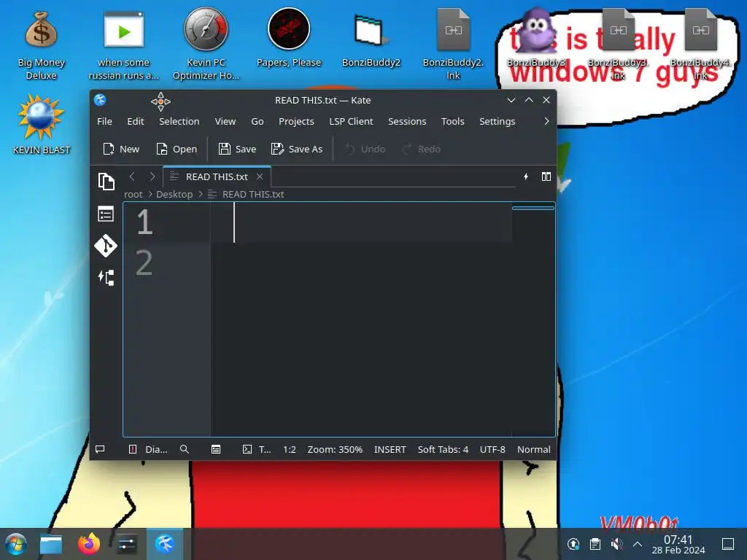This screenshot has height=560, width=747.
Task: Click the editor minimap scrollbar
Action: [x=533, y=319]
